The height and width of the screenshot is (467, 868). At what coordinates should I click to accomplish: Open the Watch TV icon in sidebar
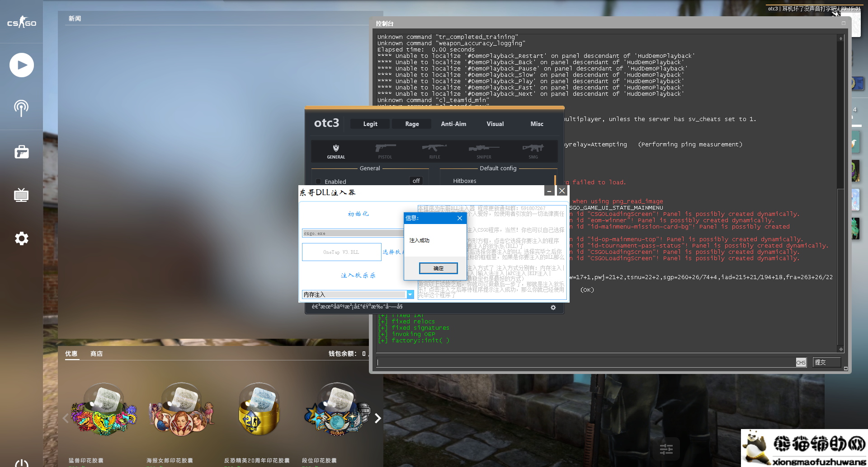[x=21, y=195]
